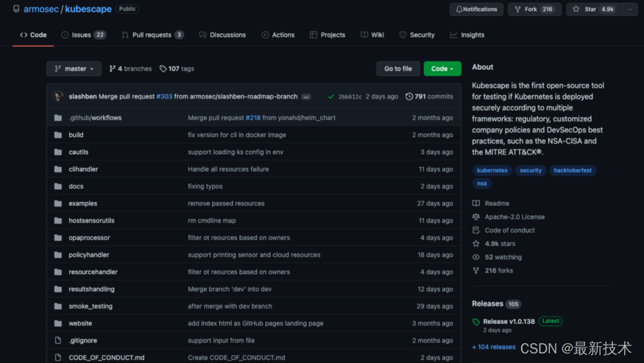Open the resourcehandler folder
Screen dimensions: 644x363
93,272
